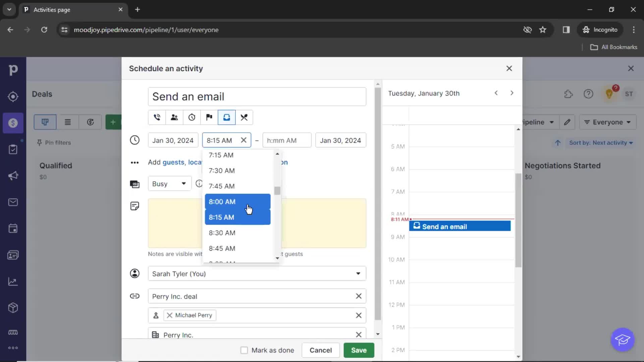Click the time dropdown list scrollbar thumb
The width and height of the screenshot is (644, 362).
tap(277, 191)
